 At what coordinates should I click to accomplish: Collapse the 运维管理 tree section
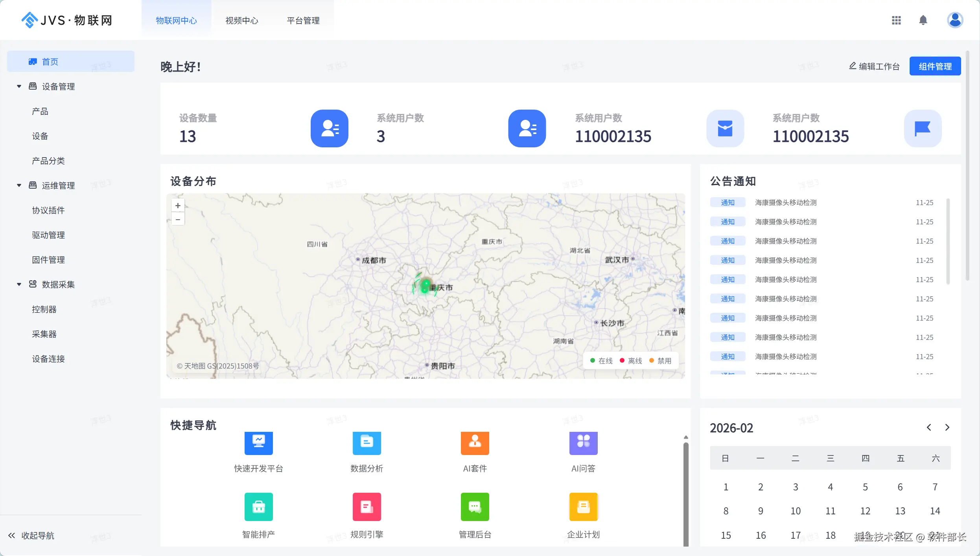coord(19,185)
